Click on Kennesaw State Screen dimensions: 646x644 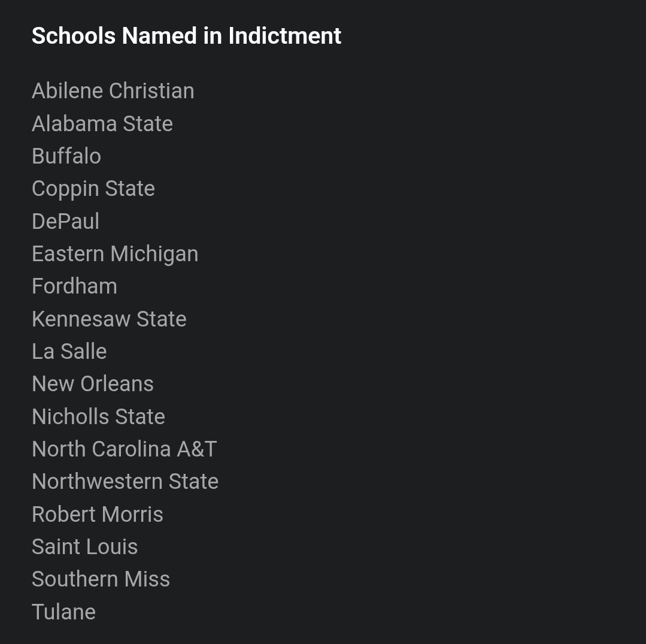109,319
